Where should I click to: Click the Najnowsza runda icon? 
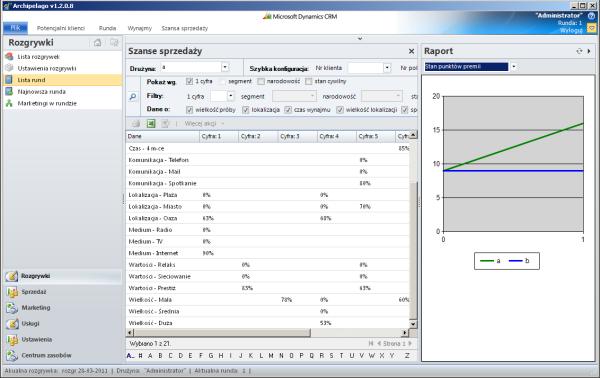click(x=9, y=91)
